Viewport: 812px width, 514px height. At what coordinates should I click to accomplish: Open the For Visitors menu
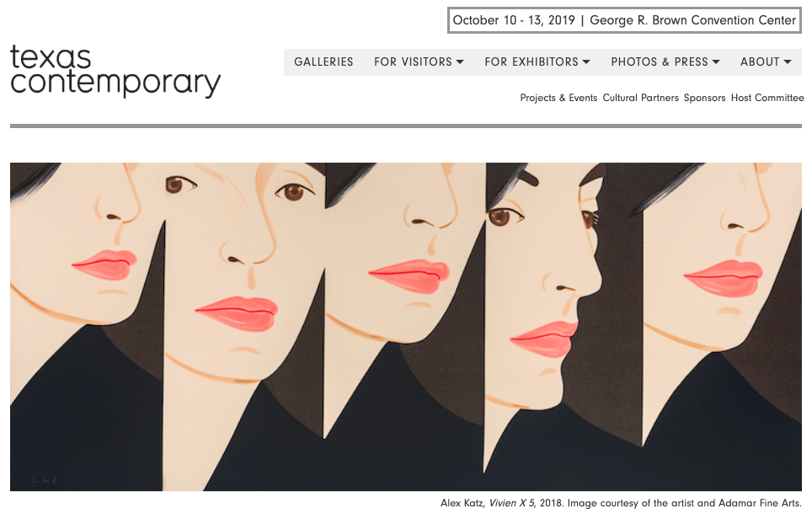point(419,62)
